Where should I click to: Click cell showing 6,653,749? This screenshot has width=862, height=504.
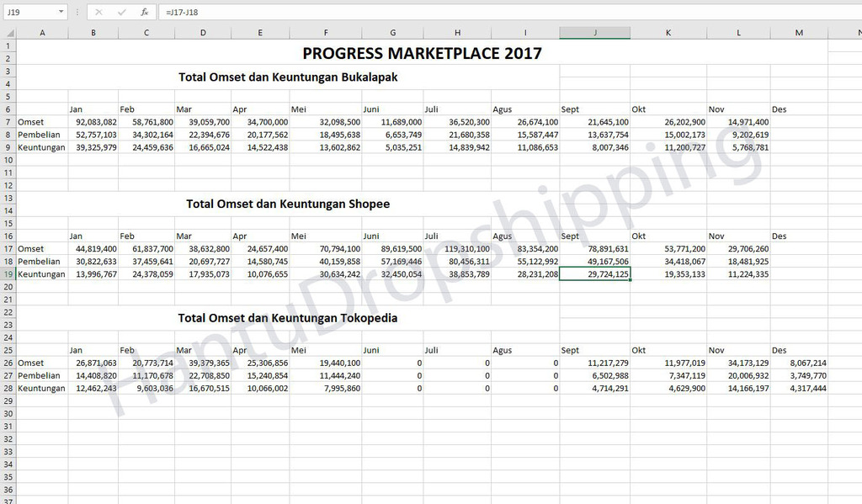click(x=393, y=135)
